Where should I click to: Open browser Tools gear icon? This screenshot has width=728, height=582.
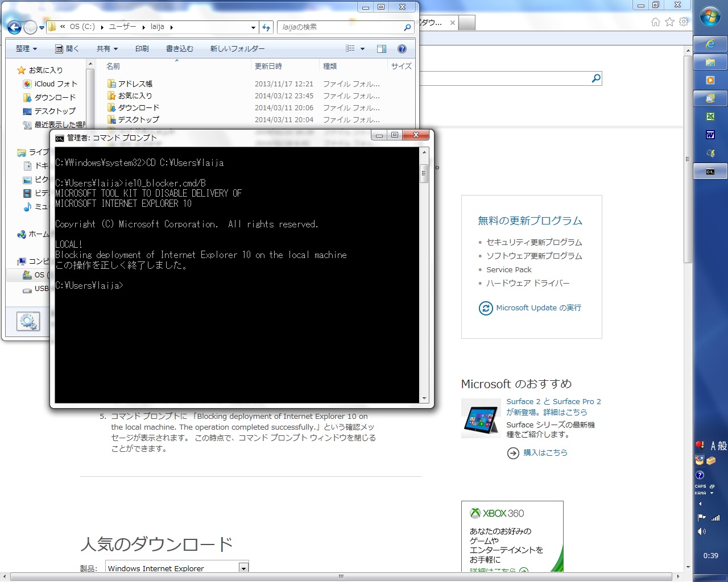(x=684, y=22)
